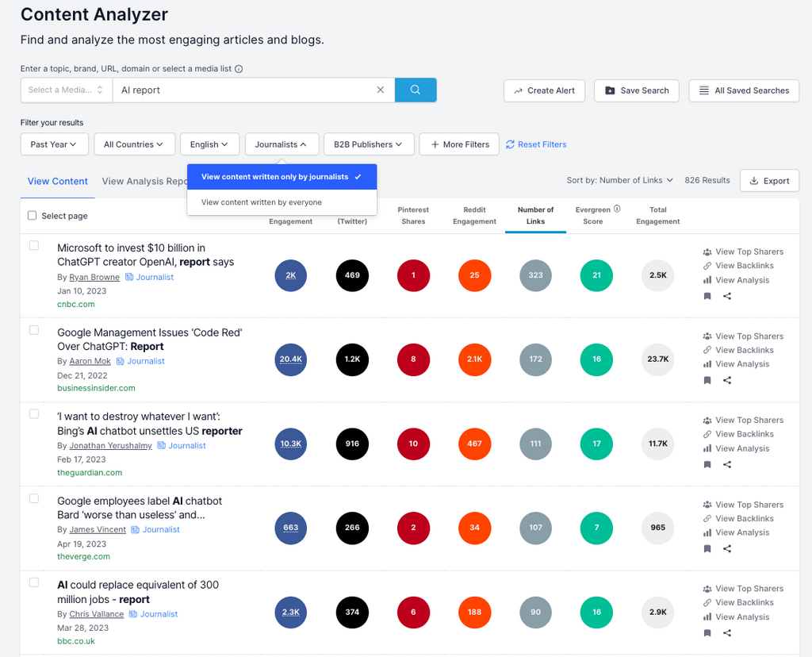
Task: Click the 20.4K Facebook engagement bubble
Action: 290,359
